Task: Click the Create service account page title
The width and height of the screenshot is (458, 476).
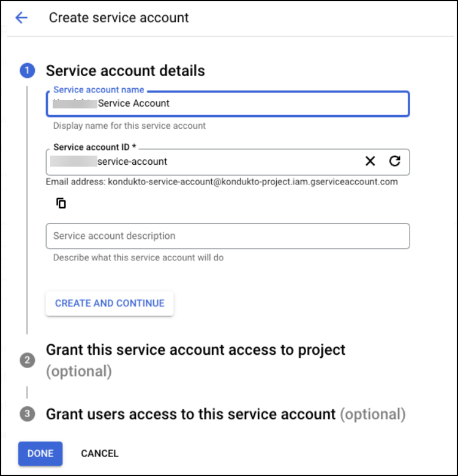Action: [119, 18]
